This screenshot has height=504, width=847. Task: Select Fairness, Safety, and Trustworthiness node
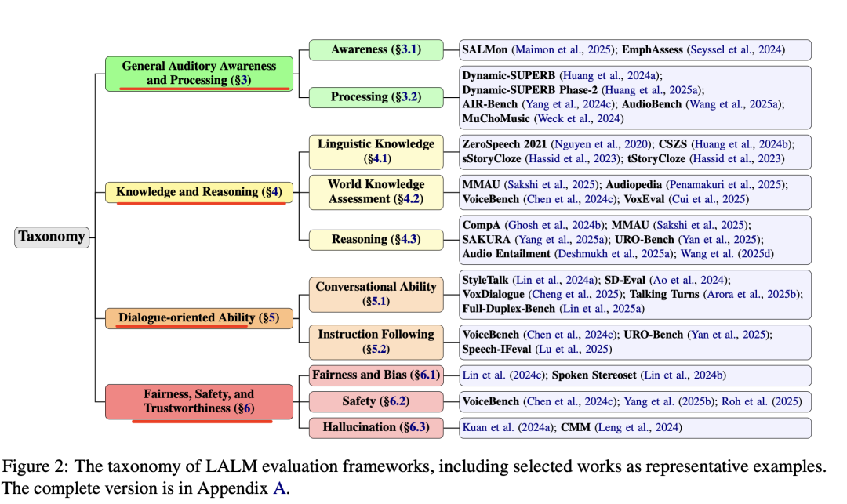click(198, 401)
